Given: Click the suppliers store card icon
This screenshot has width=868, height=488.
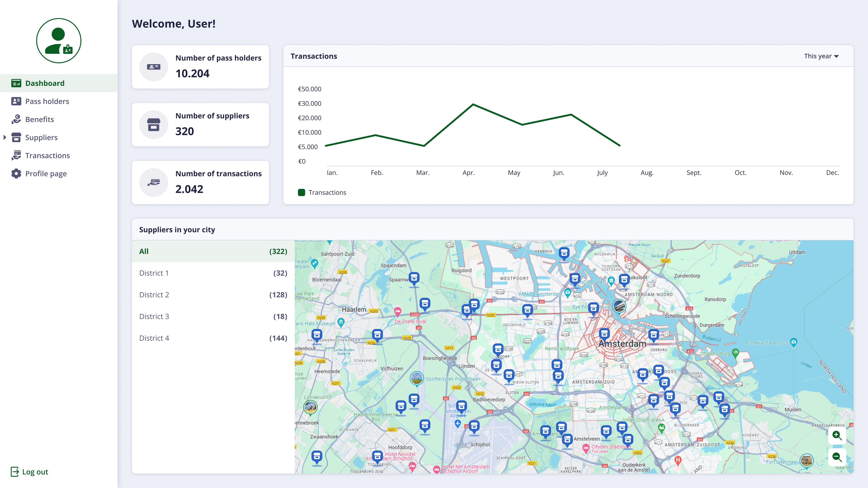Looking at the screenshot, I should (x=154, y=125).
